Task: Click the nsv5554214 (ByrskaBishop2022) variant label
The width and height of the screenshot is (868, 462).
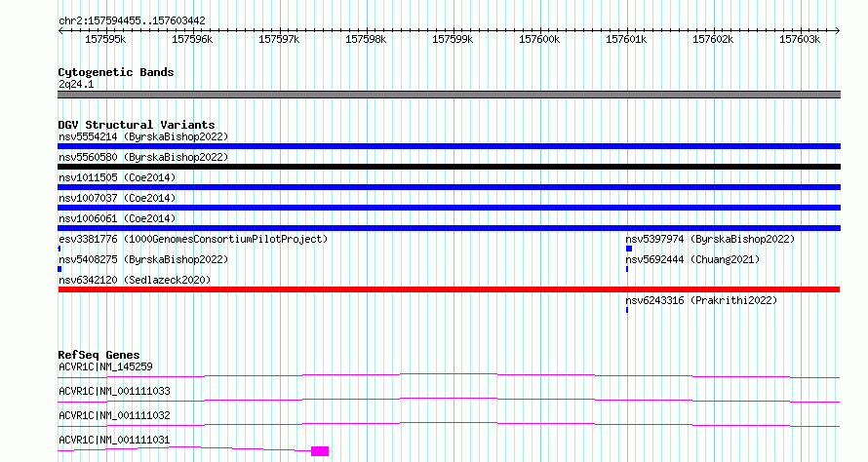Action: pos(143,136)
